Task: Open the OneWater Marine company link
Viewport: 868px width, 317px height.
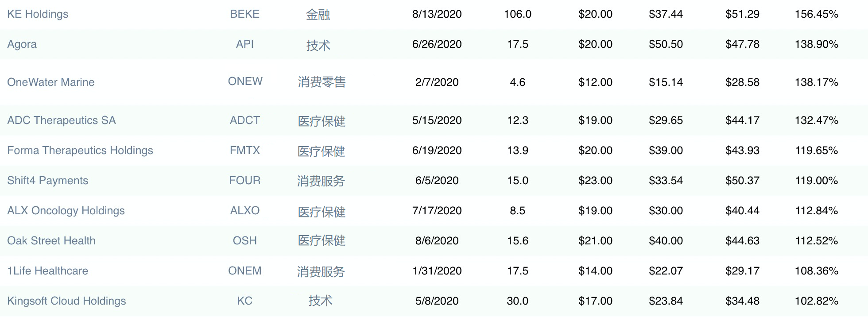Action: pyautogui.click(x=51, y=82)
